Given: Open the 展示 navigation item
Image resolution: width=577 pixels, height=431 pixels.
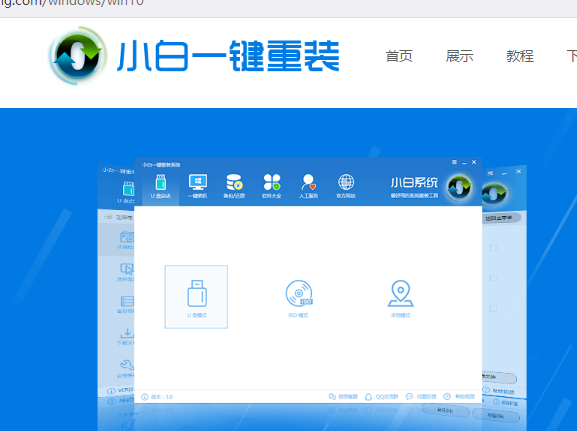Looking at the screenshot, I should 459,56.
